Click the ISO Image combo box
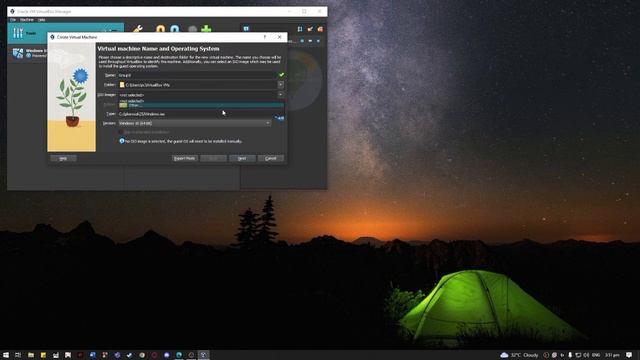This screenshot has height=360, width=640. point(197,95)
